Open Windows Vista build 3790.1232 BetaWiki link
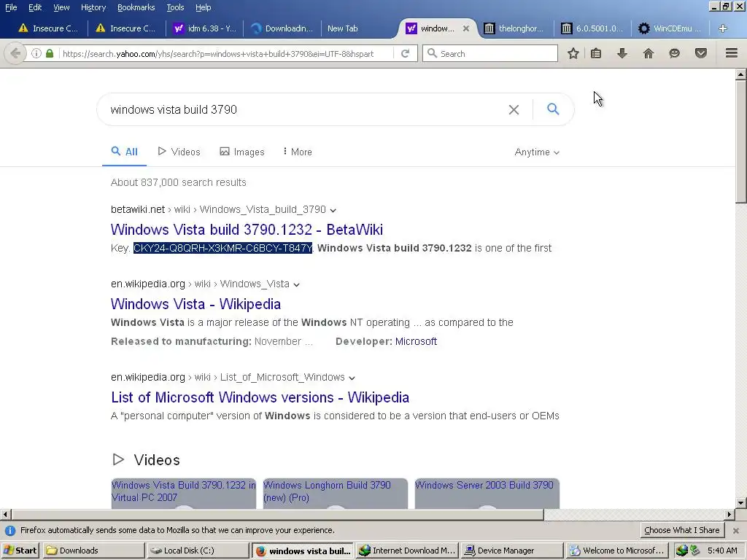Screen dimensions: 747x560 point(247,230)
